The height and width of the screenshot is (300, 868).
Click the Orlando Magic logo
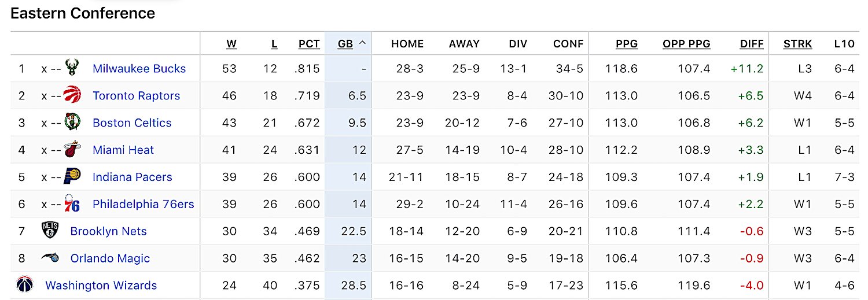pyautogui.click(x=50, y=258)
